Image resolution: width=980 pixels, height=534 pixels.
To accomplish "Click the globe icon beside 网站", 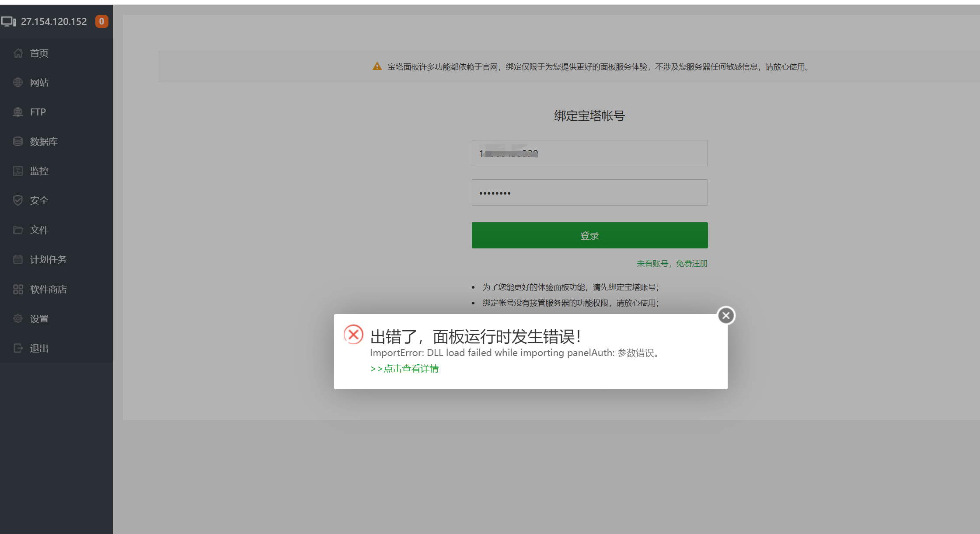I will pyautogui.click(x=18, y=82).
